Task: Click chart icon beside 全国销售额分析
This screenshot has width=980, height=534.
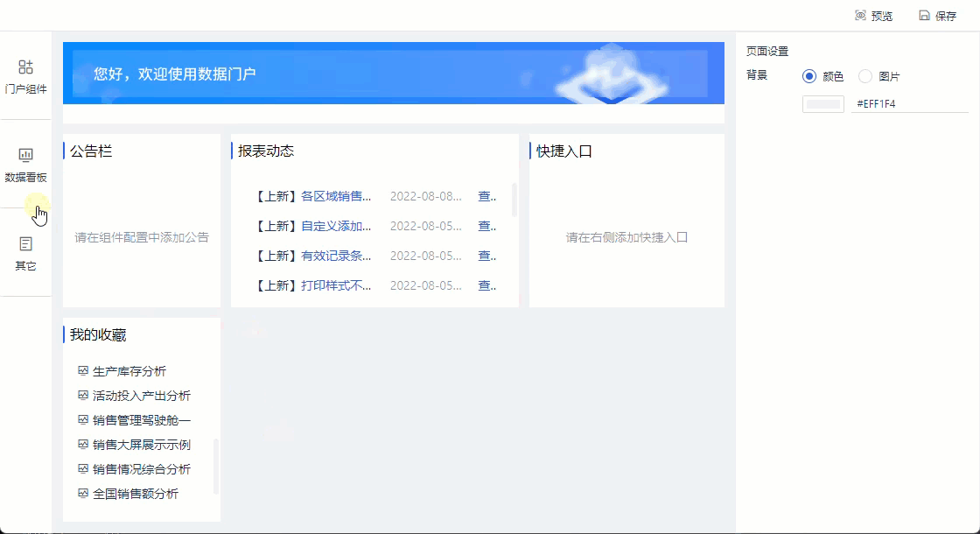Action: click(x=82, y=493)
